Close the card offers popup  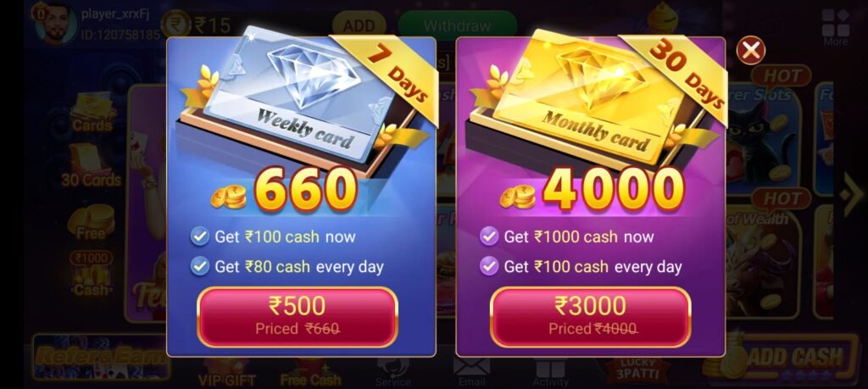click(x=751, y=50)
